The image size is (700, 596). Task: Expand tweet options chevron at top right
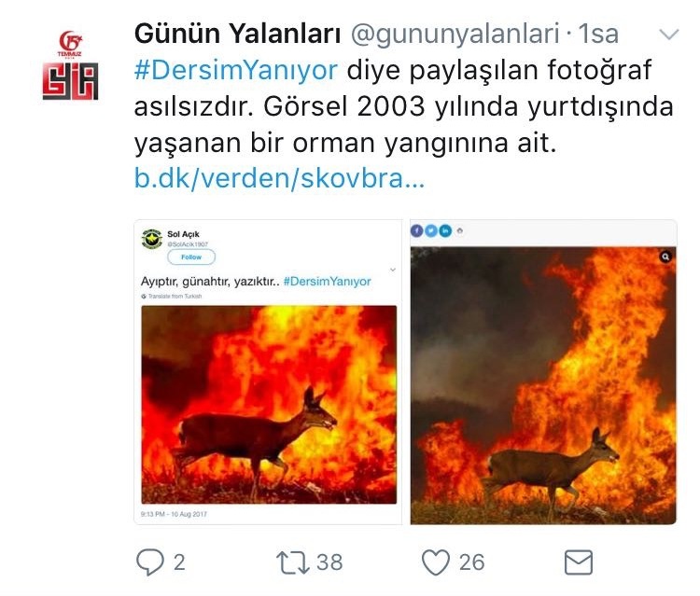(669, 35)
